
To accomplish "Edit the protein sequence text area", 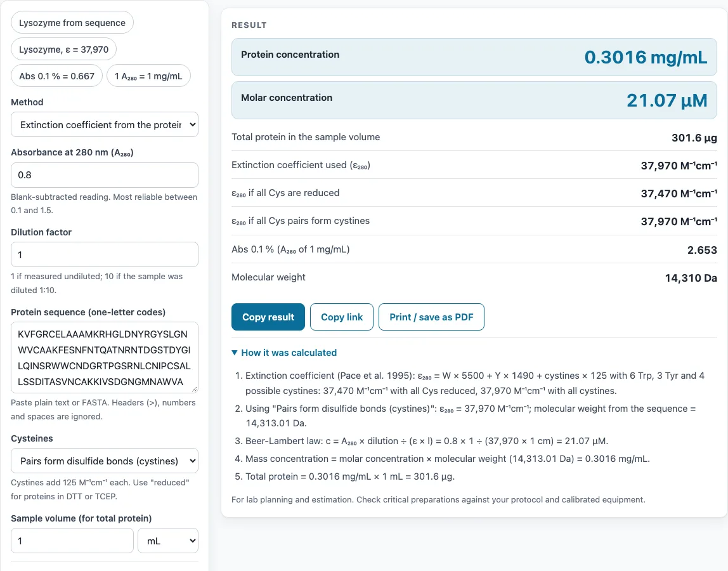I will (x=105, y=358).
